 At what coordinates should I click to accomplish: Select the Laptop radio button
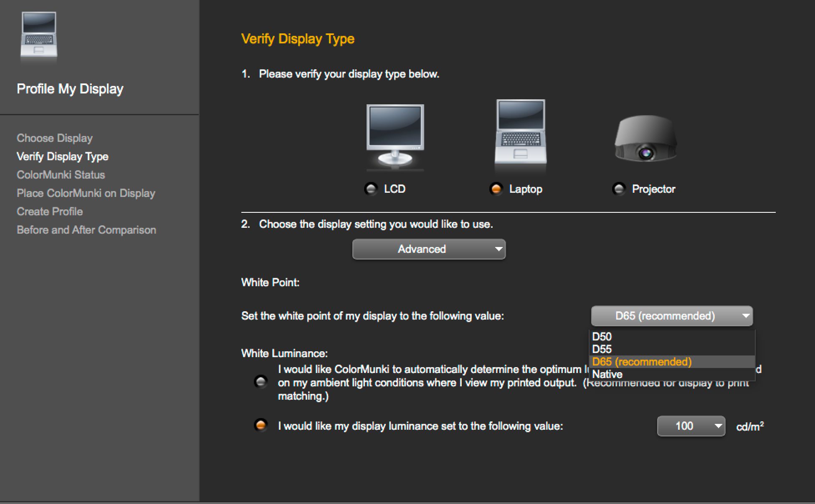[x=496, y=189]
